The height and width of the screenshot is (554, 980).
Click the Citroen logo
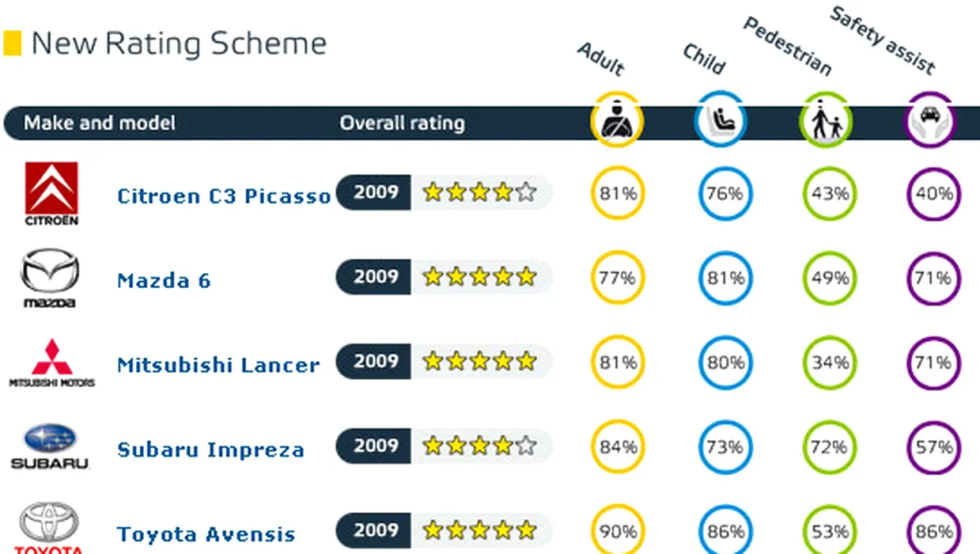pos(51,194)
